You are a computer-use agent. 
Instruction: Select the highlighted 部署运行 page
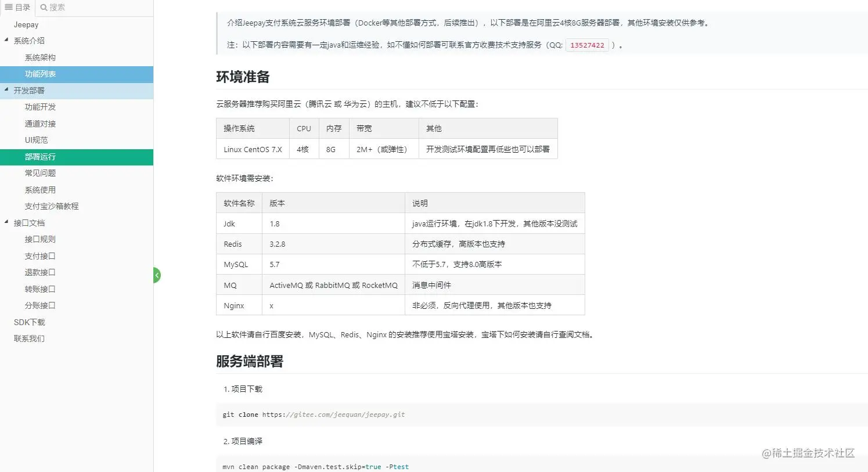(77, 157)
